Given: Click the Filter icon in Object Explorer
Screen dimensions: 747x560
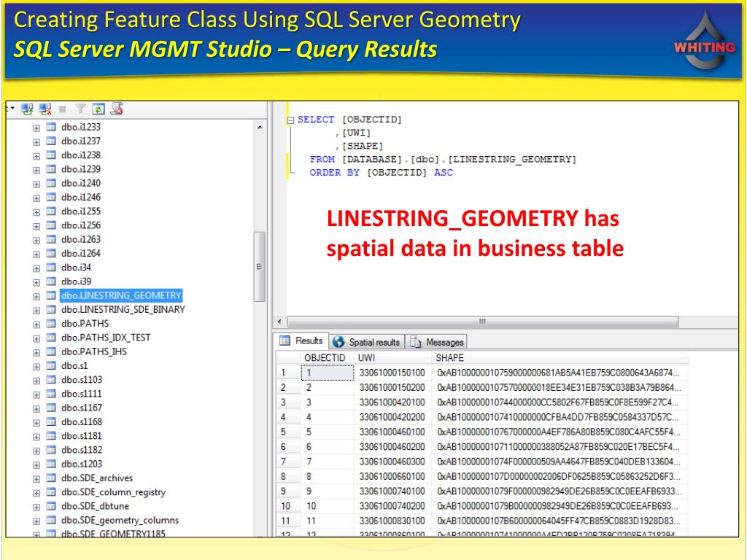Looking at the screenshot, I should (80, 109).
